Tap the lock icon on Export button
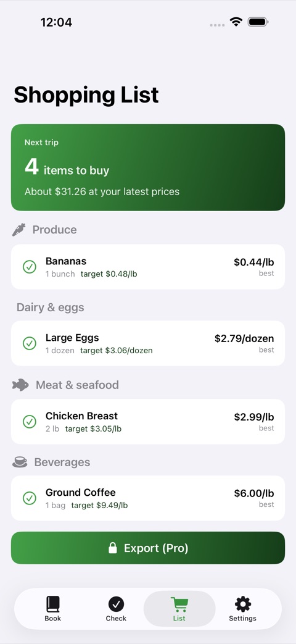 pos(113,548)
